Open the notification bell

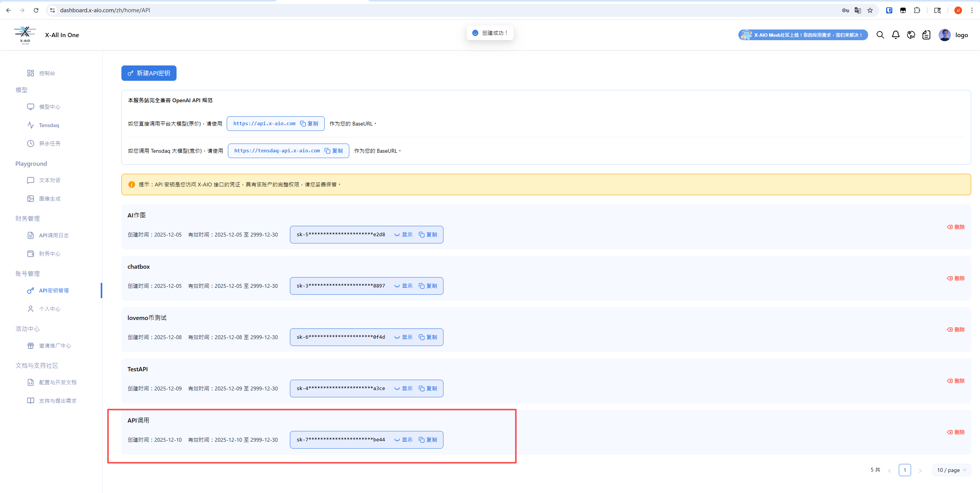click(x=895, y=35)
